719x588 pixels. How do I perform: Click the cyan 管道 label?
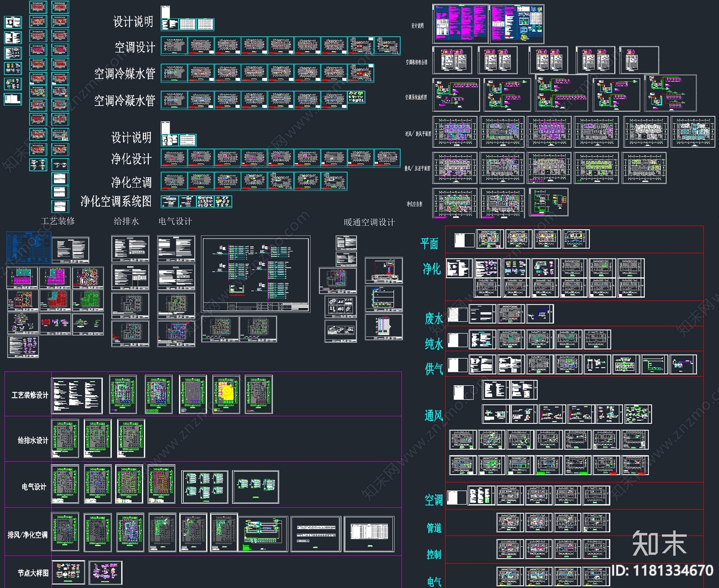click(x=434, y=528)
